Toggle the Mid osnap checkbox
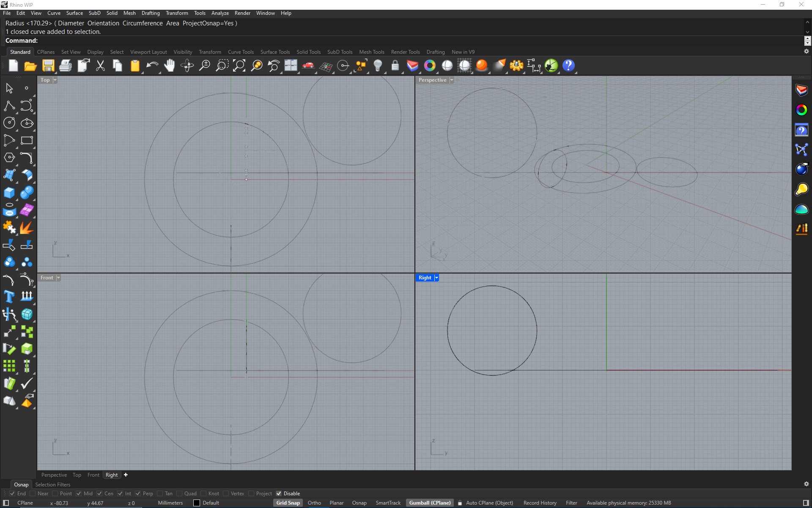Image resolution: width=812 pixels, height=508 pixels. click(x=79, y=494)
